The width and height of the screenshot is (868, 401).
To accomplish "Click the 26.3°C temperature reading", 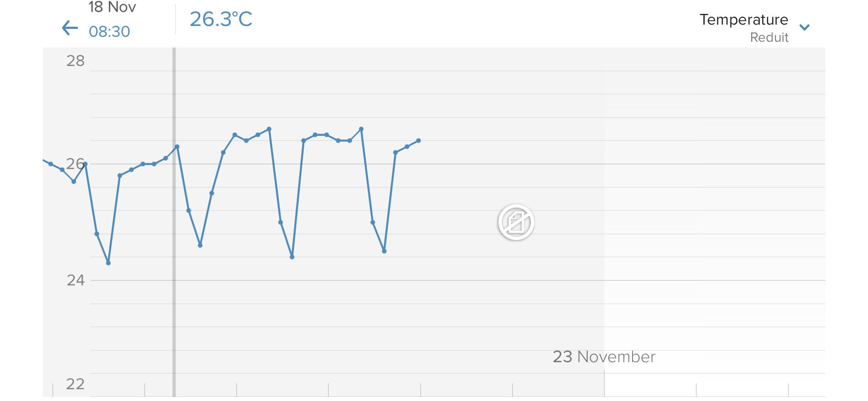I will pos(221,19).
